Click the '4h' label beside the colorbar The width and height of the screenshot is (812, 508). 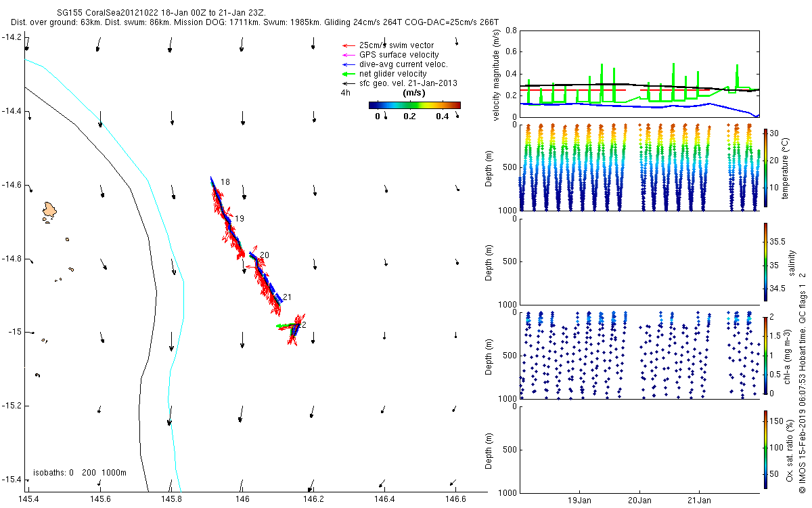click(345, 92)
